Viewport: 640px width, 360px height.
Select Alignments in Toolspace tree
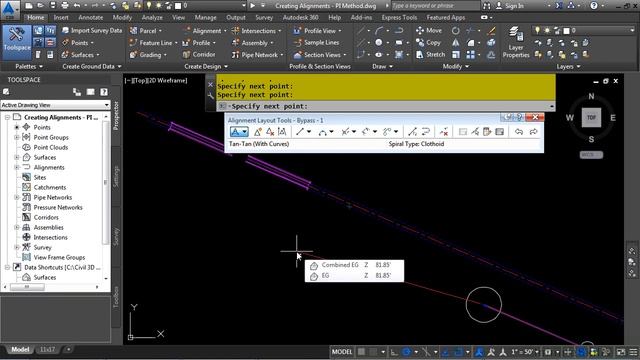coord(49,167)
